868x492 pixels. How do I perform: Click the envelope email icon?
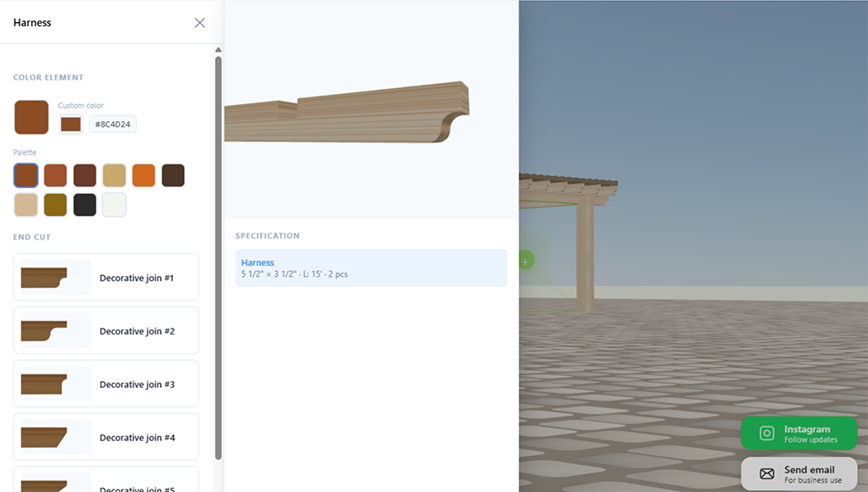point(766,473)
